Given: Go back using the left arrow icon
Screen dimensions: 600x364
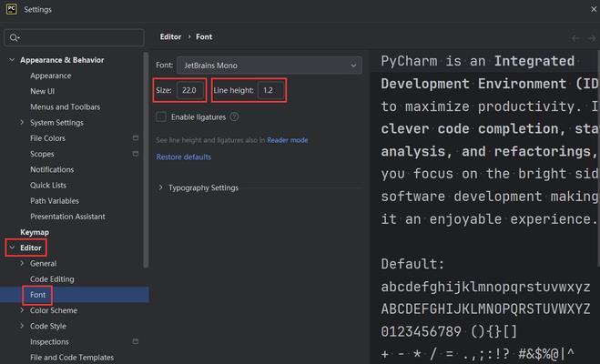Looking at the screenshot, I should (x=575, y=38).
